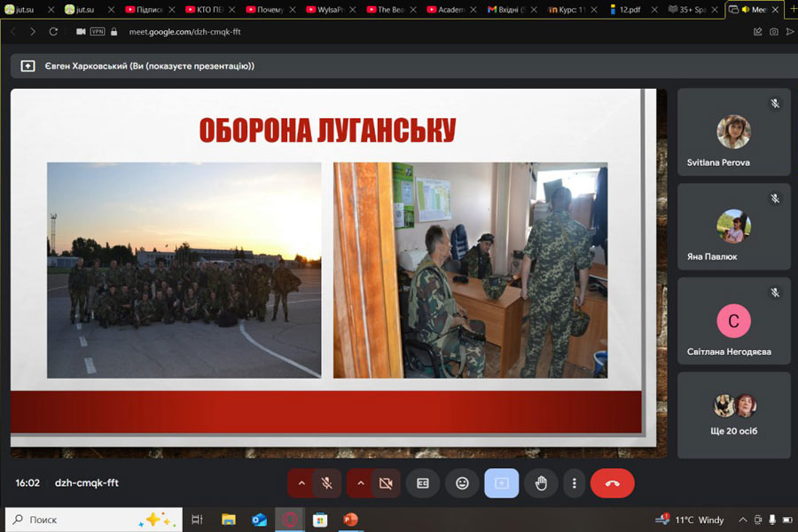
Task: Click muted mic icon on Яна Павлюк tile
Action: coord(775,199)
